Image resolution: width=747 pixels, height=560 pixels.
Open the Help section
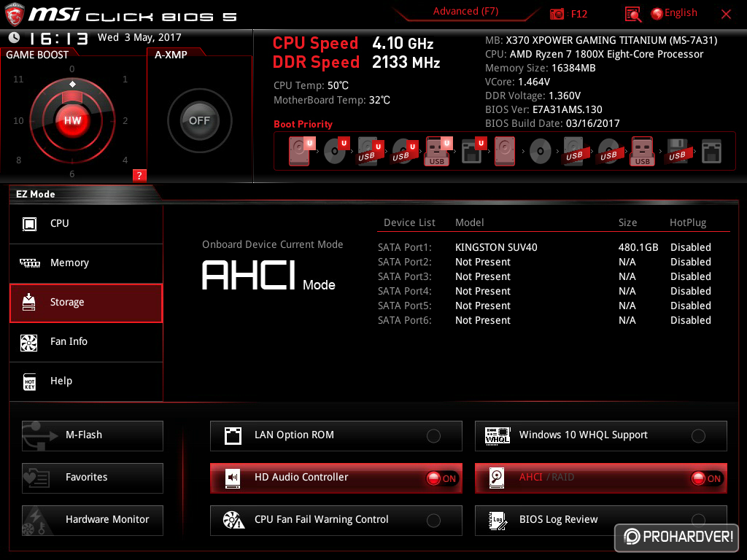[x=86, y=381]
